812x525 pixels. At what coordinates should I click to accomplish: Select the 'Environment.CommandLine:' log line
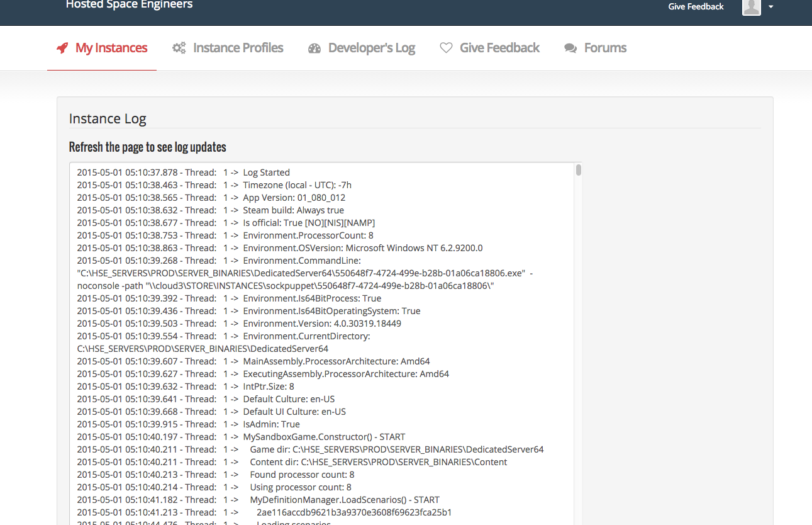pyautogui.click(x=219, y=261)
